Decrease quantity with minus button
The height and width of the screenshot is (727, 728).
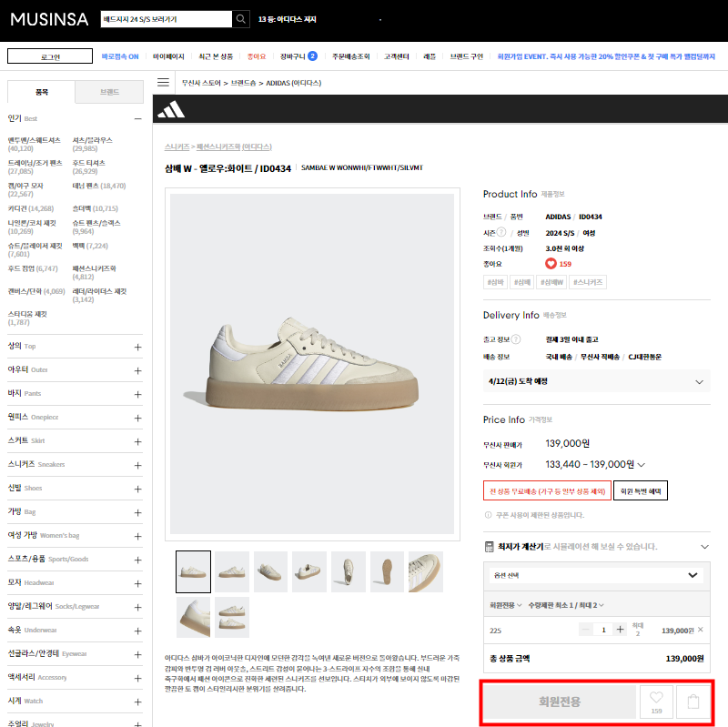point(585,630)
